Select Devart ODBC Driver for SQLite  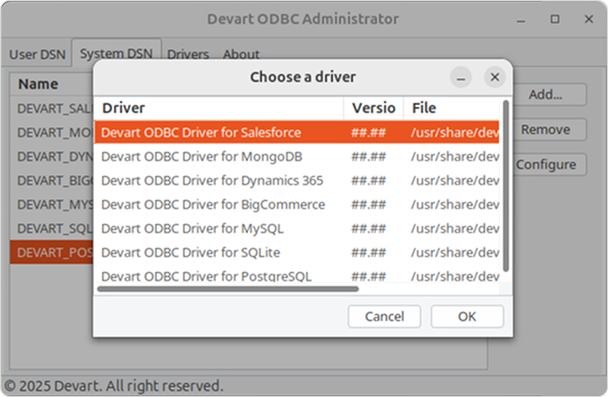297,253
